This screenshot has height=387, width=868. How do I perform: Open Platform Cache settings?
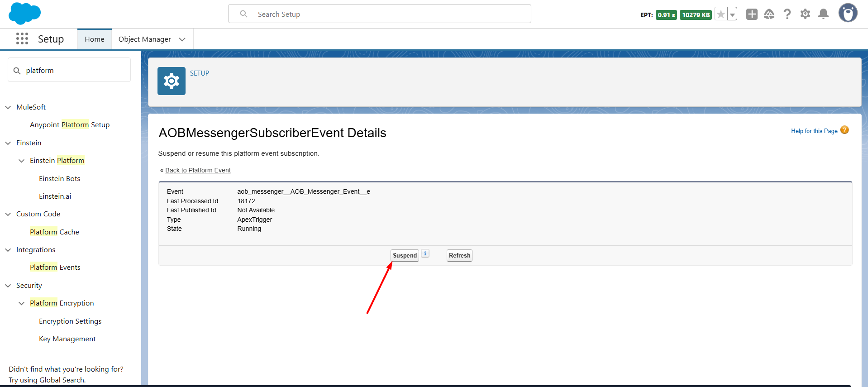point(54,232)
